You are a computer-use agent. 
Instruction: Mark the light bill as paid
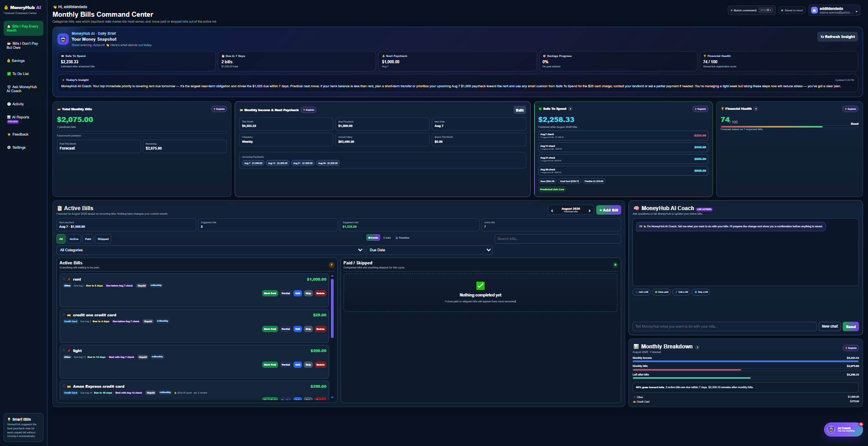(x=270, y=365)
